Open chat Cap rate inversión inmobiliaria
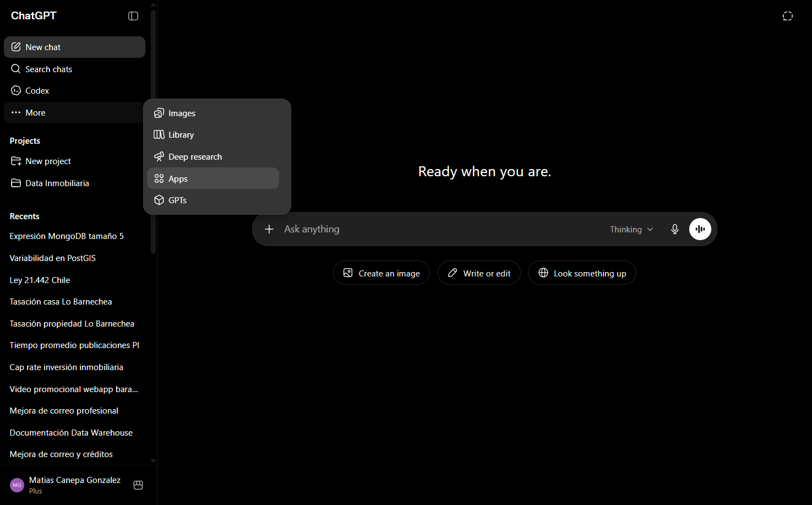 74,367
